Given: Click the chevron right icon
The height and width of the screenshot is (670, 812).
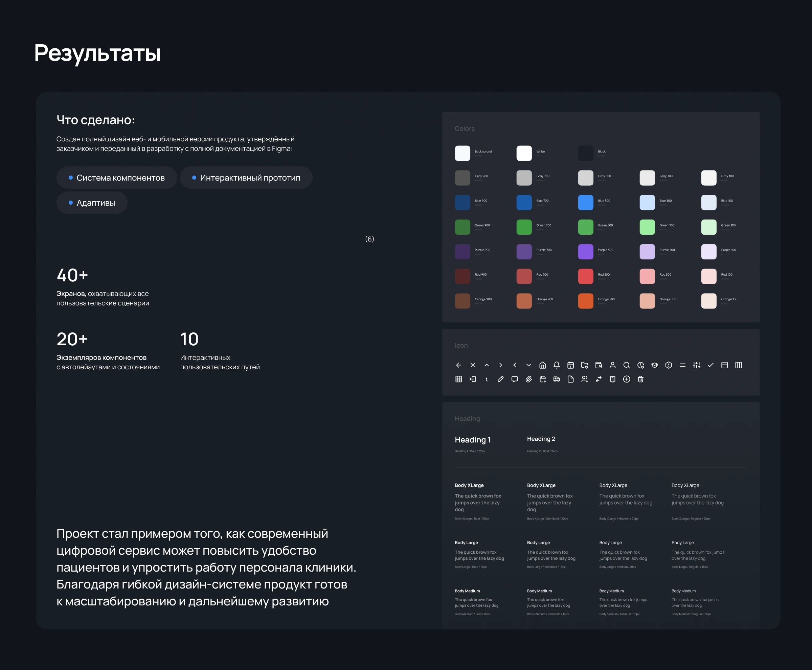Looking at the screenshot, I should click(x=500, y=365).
